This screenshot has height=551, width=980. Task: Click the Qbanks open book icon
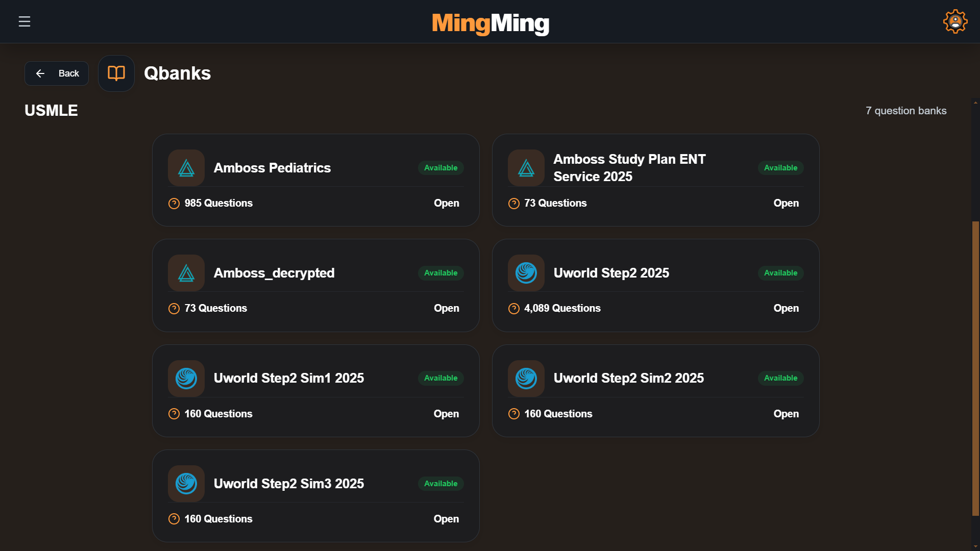116,73
